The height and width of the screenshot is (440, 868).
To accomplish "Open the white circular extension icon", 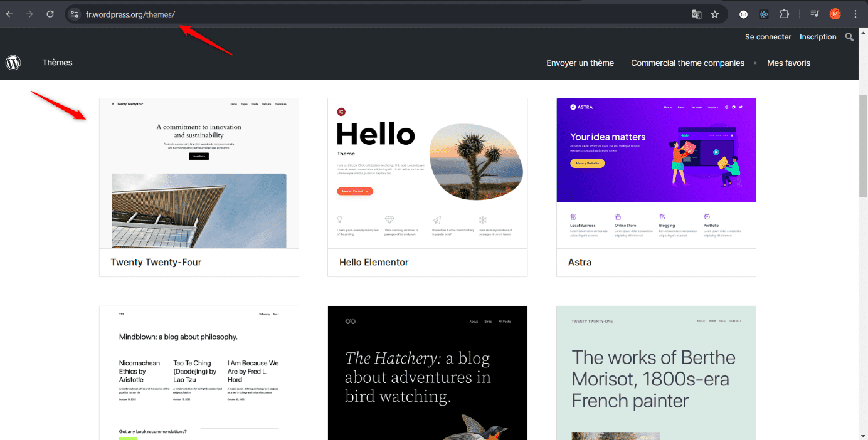I will (x=744, y=14).
